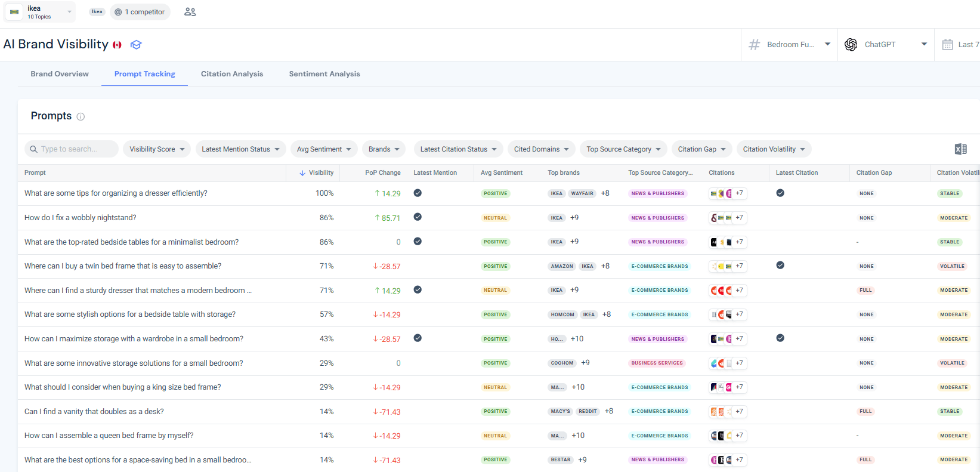Click '+8' more brands in dresser tips row
980x472 pixels.
coord(605,193)
